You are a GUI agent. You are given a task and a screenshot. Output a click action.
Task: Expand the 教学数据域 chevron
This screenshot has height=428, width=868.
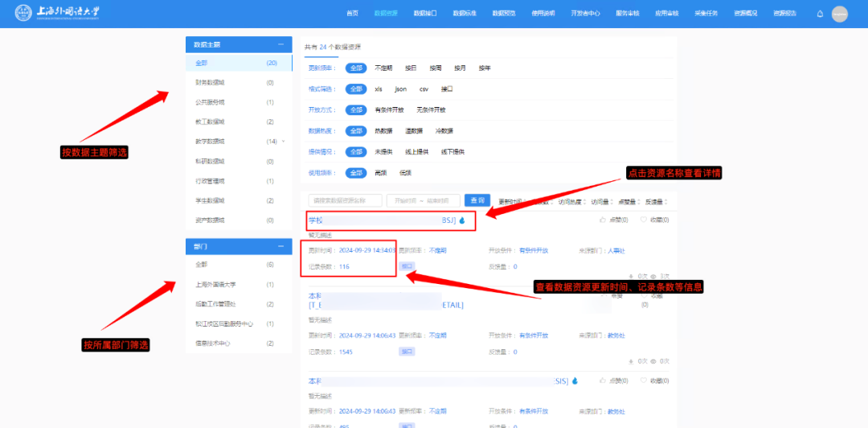pos(284,142)
